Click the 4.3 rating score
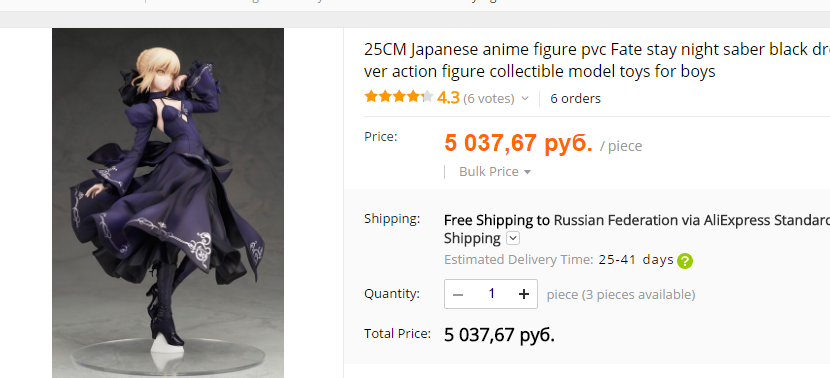The height and width of the screenshot is (378, 830). pyautogui.click(x=448, y=98)
